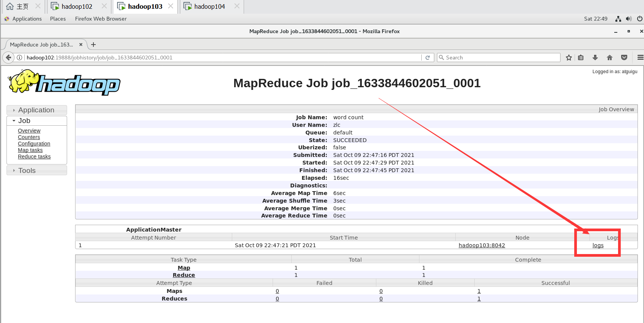Open the job Overview link

click(x=29, y=131)
